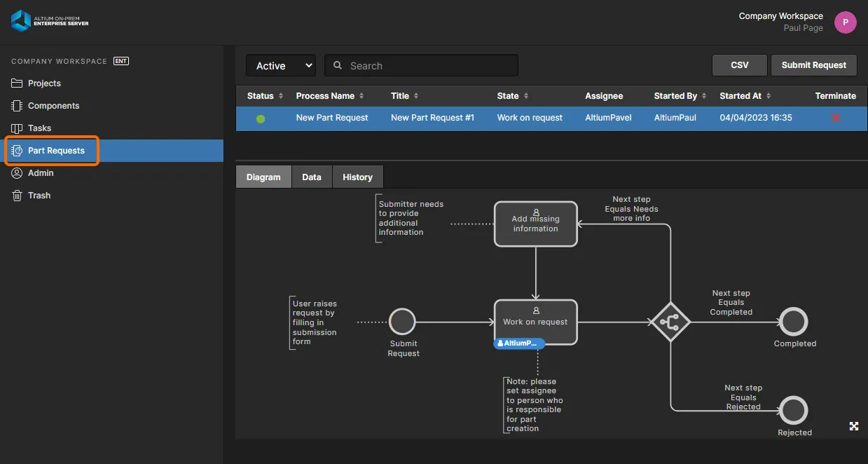868x464 pixels.
Task: Click the Submit Request button
Action: click(814, 65)
